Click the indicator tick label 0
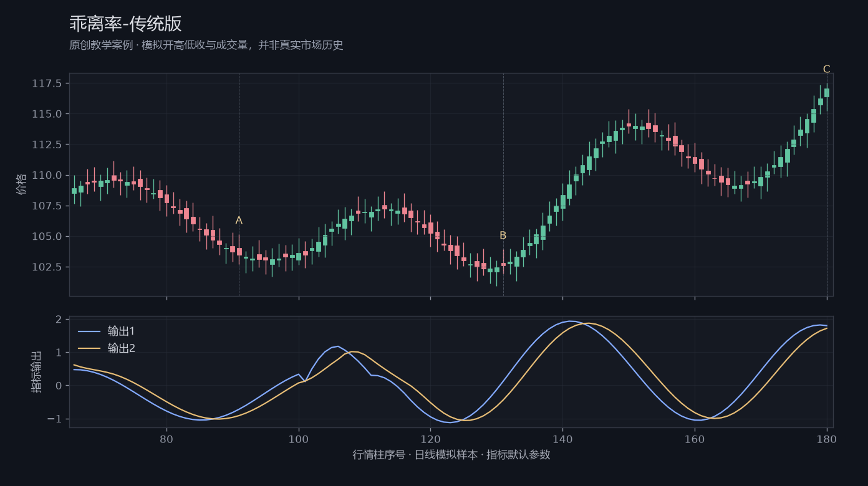868x486 pixels. coord(59,386)
